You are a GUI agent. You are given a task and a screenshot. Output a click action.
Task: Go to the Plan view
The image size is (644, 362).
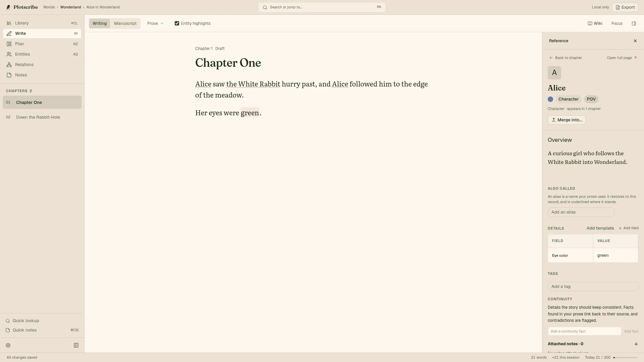coord(42,44)
